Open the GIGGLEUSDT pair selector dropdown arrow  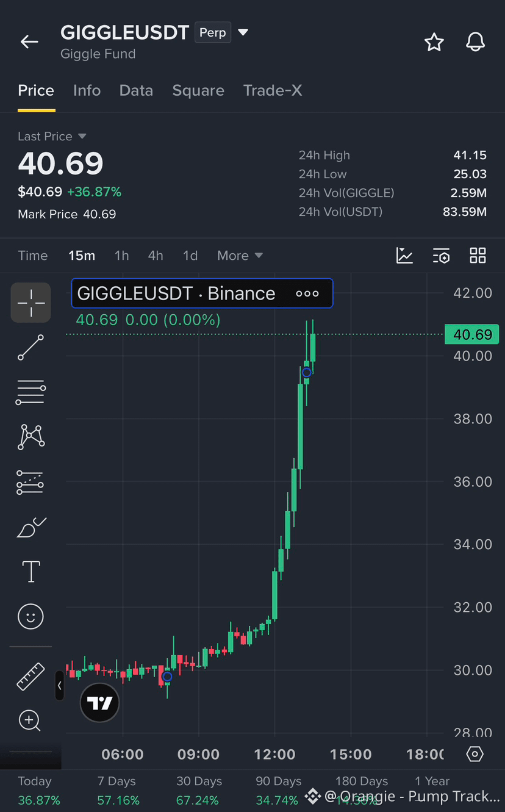pyautogui.click(x=243, y=32)
